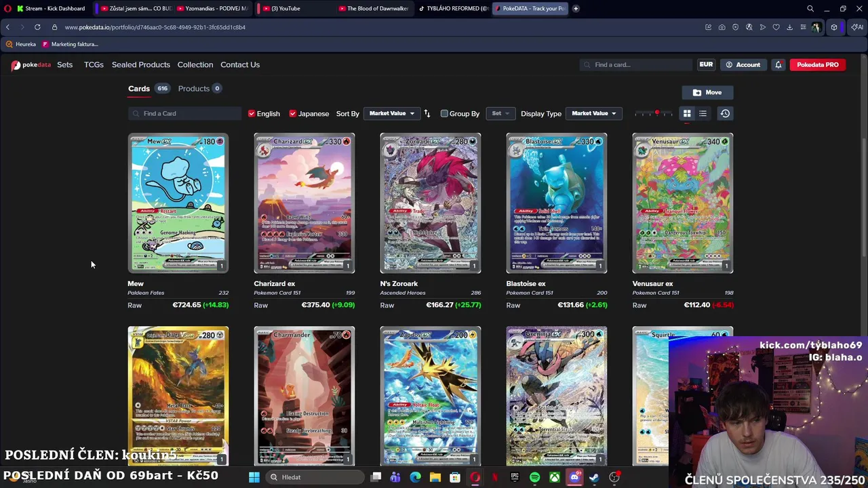Switch to Products tab
The image size is (868, 488).
point(199,89)
